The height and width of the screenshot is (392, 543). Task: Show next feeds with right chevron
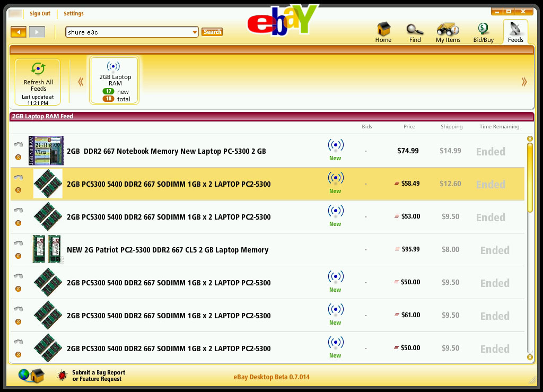524,82
